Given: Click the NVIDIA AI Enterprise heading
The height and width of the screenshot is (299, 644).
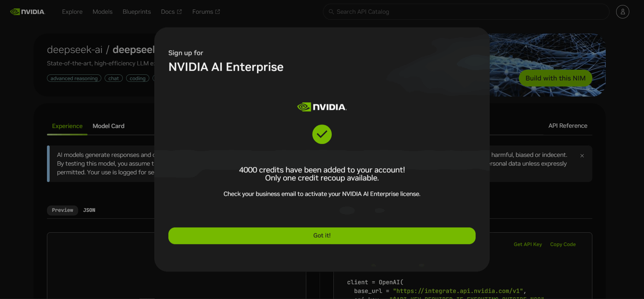Looking at the screenshot, I should (x=226, y=67).
